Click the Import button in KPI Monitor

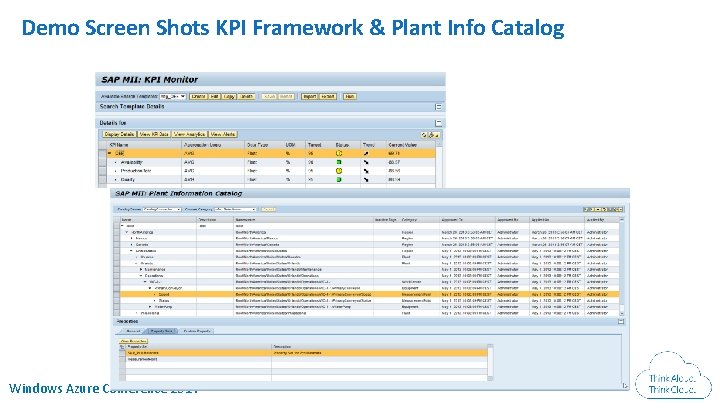(x=309, y=96)
